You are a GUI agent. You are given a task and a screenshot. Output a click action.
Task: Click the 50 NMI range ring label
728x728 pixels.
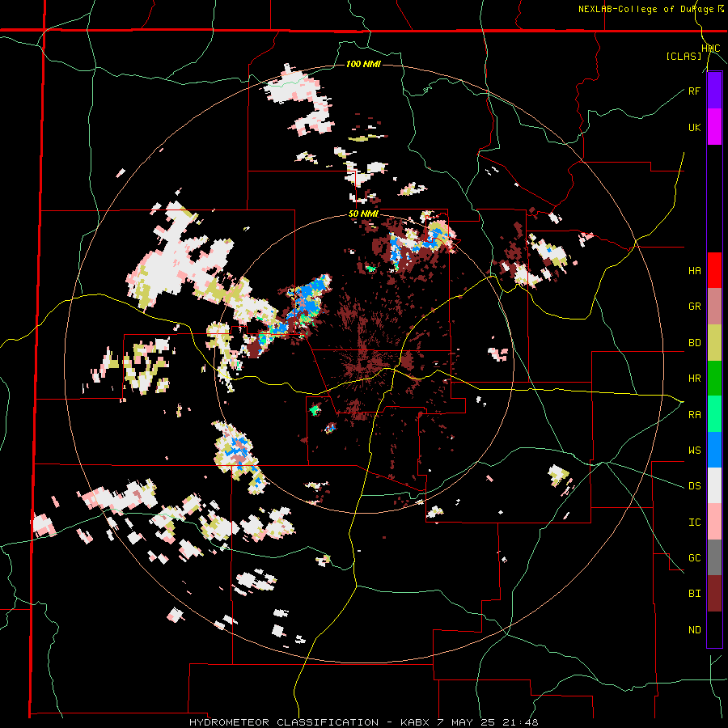point(363,214)
